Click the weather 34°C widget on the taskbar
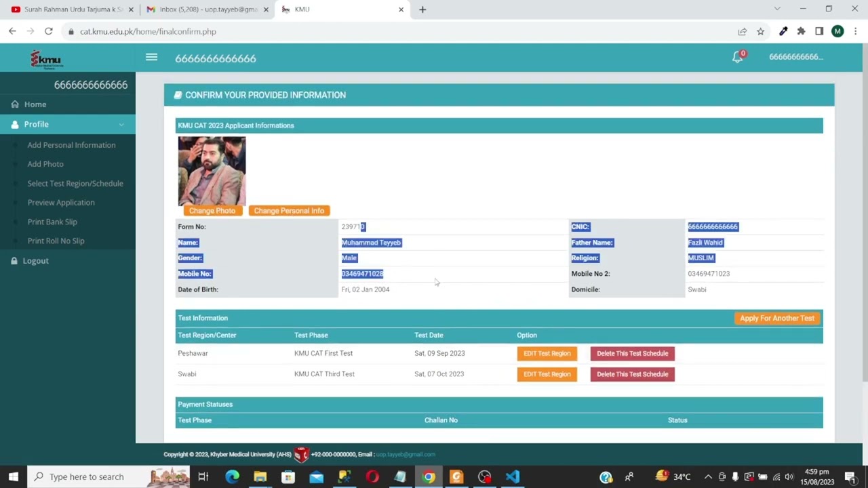The height and width of the screenshot is (488, 868). [673, 476]
